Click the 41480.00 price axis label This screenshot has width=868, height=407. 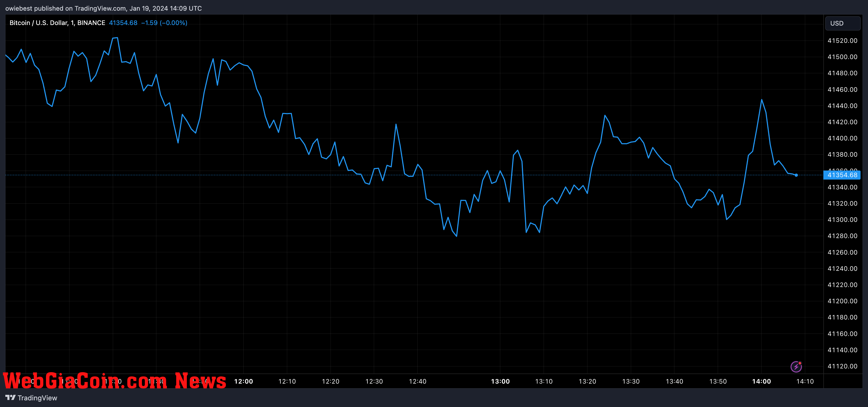[x=842, y=73]
